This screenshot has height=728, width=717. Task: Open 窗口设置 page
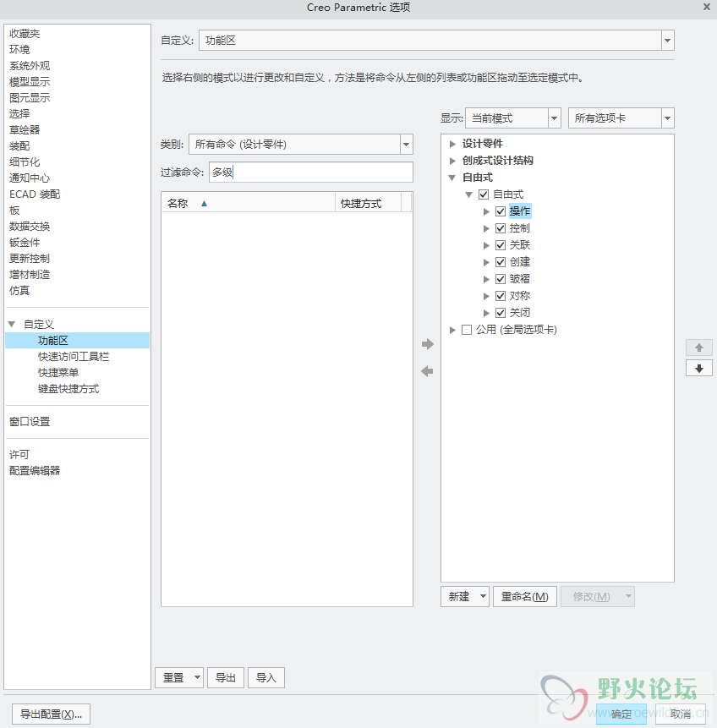(30, 422)
